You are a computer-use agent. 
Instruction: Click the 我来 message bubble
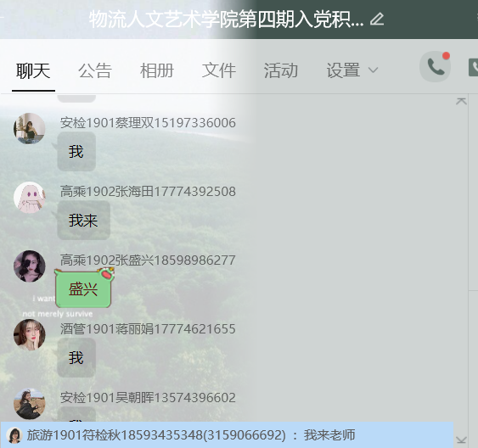[83, 221]
